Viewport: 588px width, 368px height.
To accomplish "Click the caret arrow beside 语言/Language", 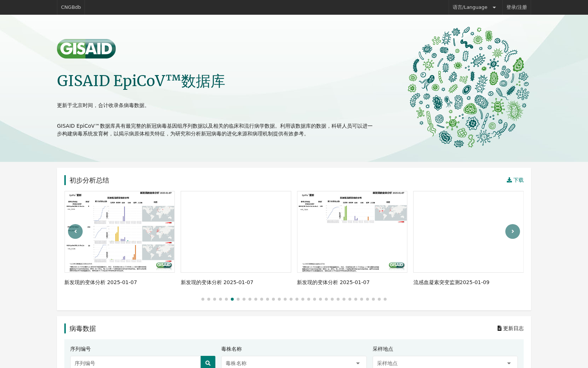I will pyautogui.click(x=494, y=7).
